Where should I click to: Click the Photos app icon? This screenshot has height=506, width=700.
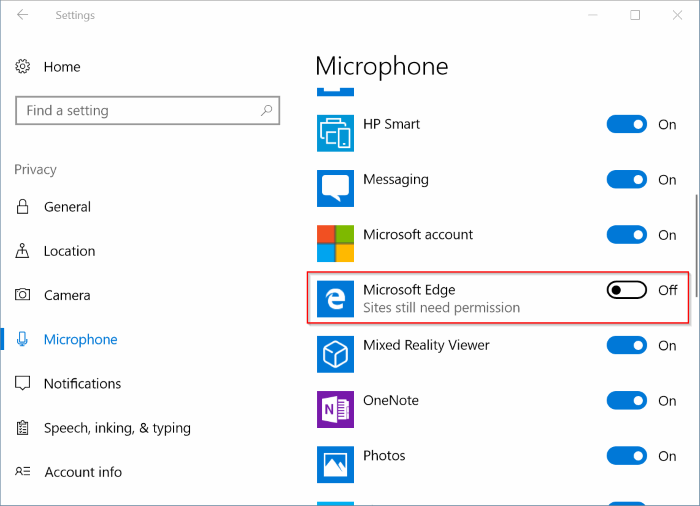[x=335, y=464]
